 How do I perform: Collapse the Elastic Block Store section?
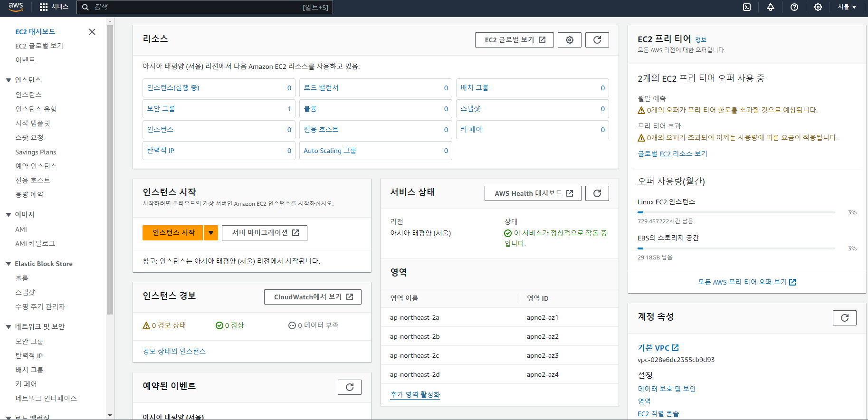click(x=9, y=264)
